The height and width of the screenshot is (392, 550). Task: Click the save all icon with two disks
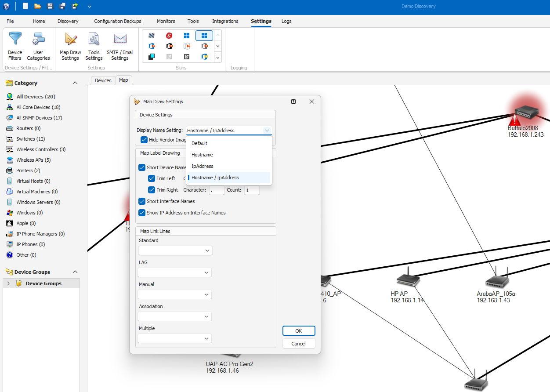(x=62, y=6)
